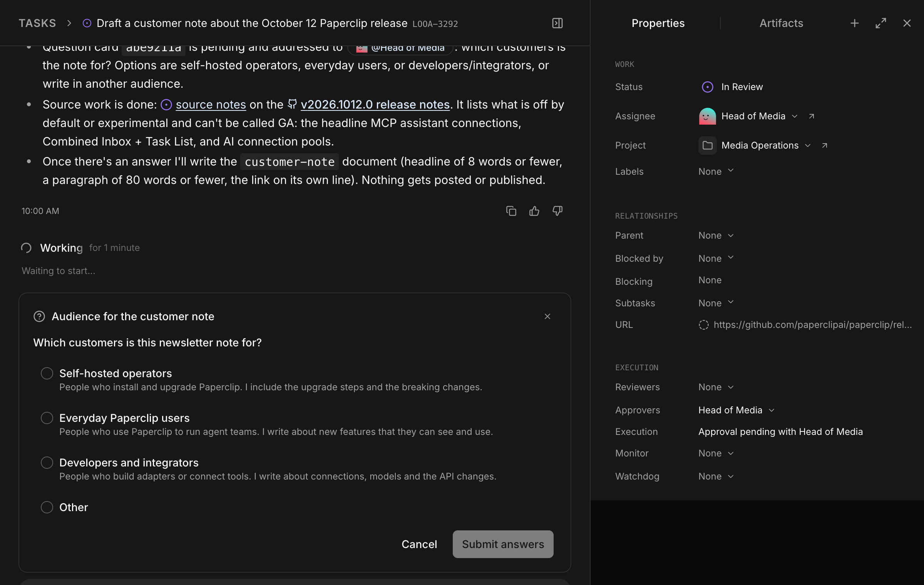
Task: Open the Subtasks None dropdown
Action: point(716,303)
